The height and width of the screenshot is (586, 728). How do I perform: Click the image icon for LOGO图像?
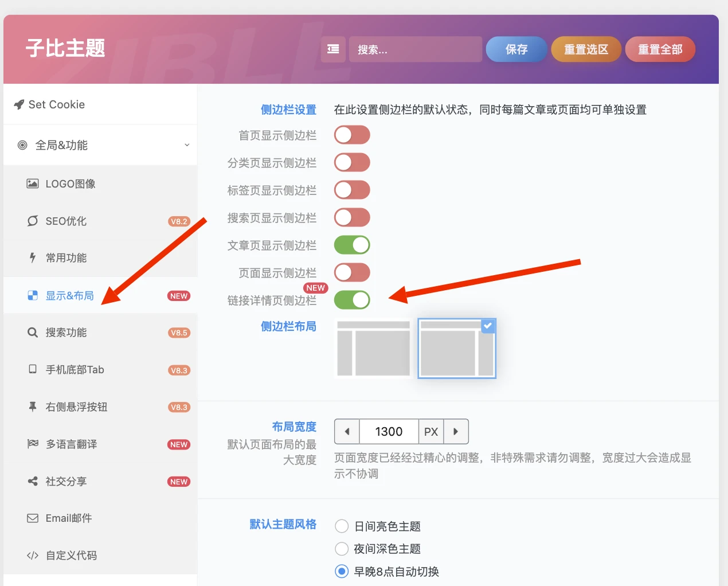pos(33,183)
